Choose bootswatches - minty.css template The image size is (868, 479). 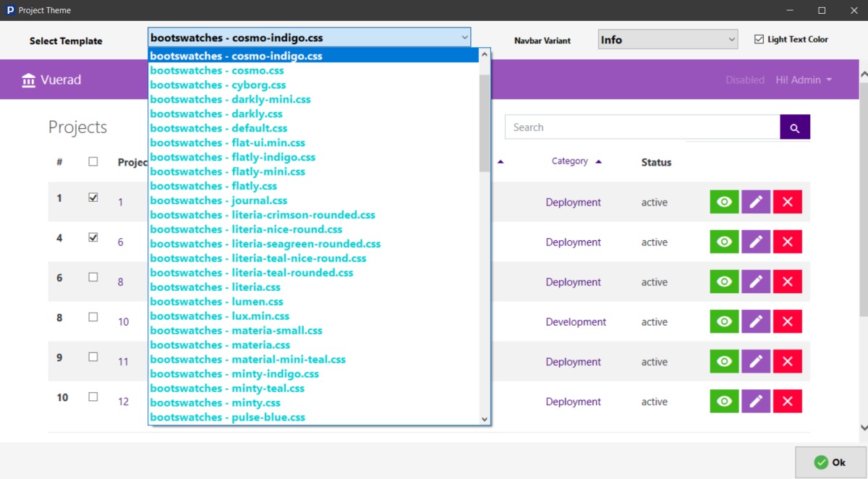click(313, 403)
